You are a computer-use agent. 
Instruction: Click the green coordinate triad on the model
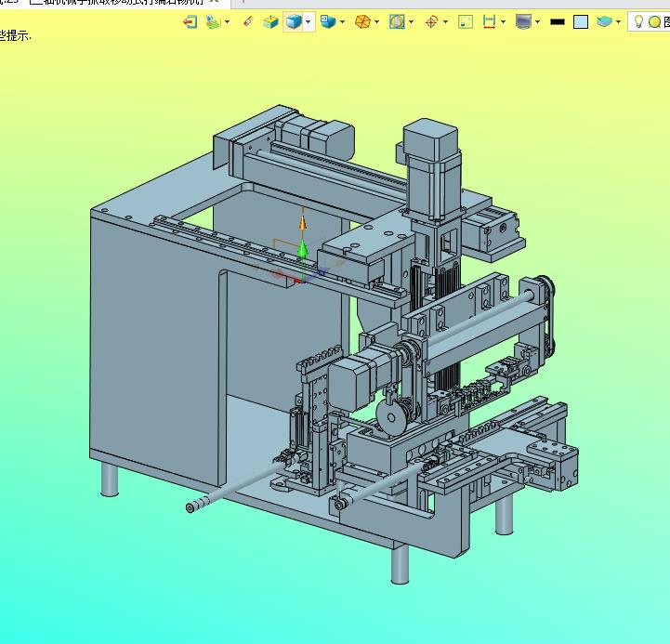point(302,249)
